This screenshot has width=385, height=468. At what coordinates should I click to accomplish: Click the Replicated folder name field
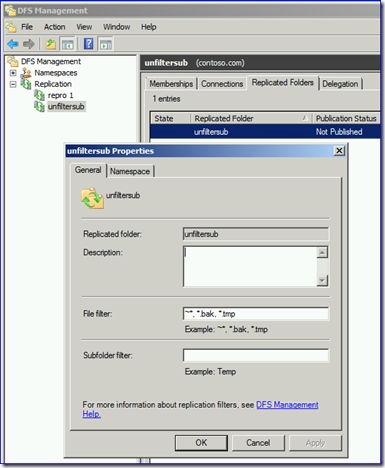click(x=256, y=234)
